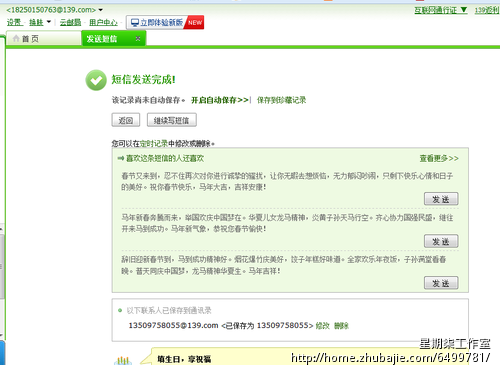Viewport: 500px width, 365px height.
Task: Click 开启自动保存>> link
Action: coord(220,100)
